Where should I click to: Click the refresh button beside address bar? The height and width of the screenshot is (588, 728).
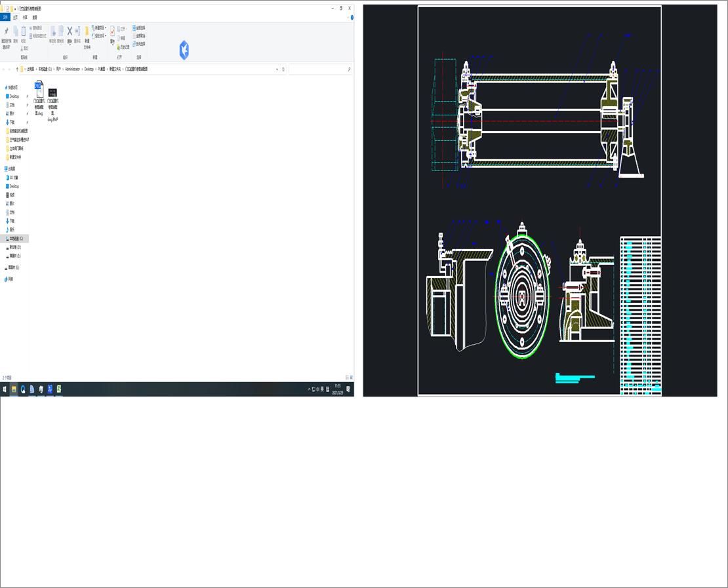point(285,69)
